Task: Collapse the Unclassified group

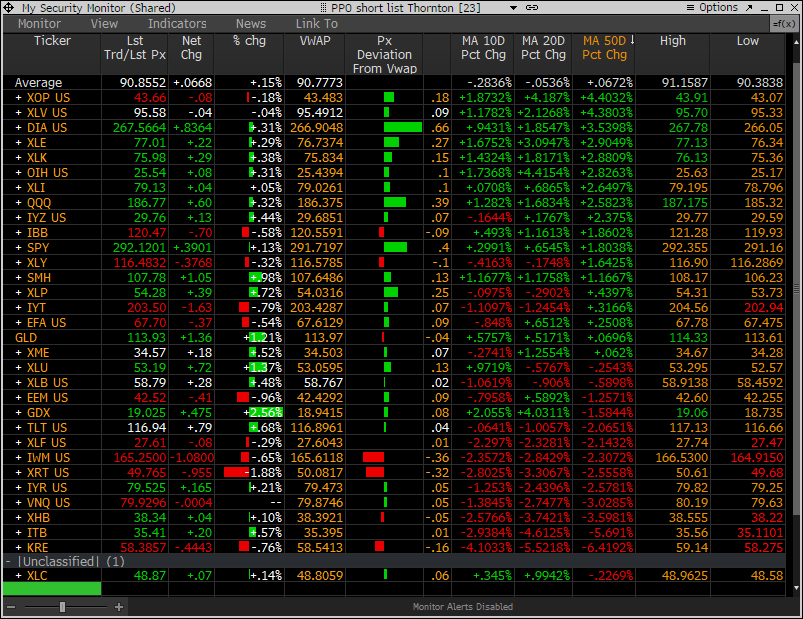Action: coord(8,562)
